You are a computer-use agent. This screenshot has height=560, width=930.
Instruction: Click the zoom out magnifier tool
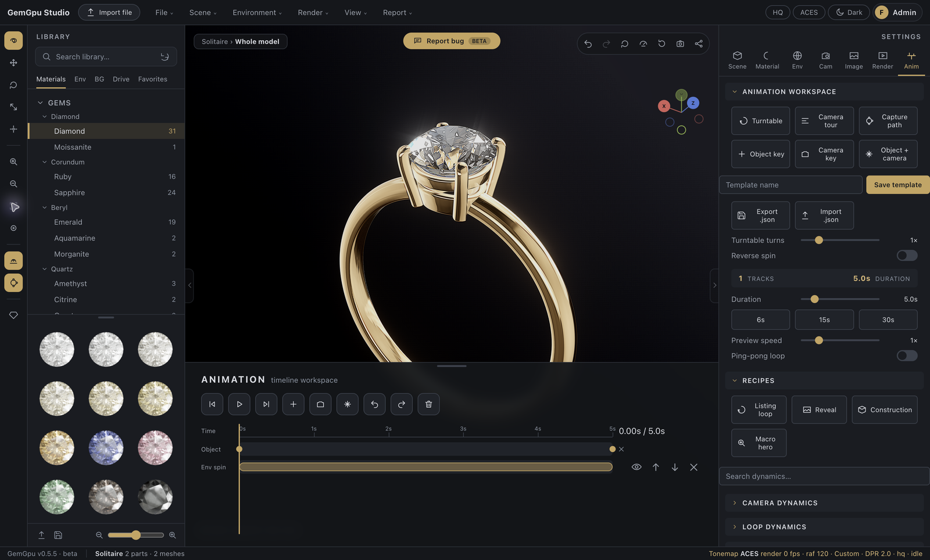13,184
